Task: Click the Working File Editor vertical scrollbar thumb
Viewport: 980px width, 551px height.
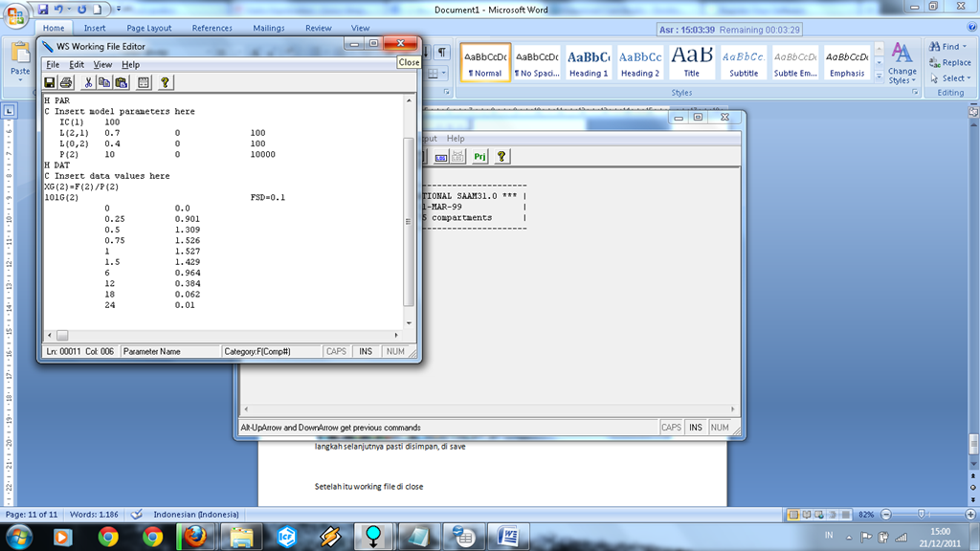Action: point(409,221)
